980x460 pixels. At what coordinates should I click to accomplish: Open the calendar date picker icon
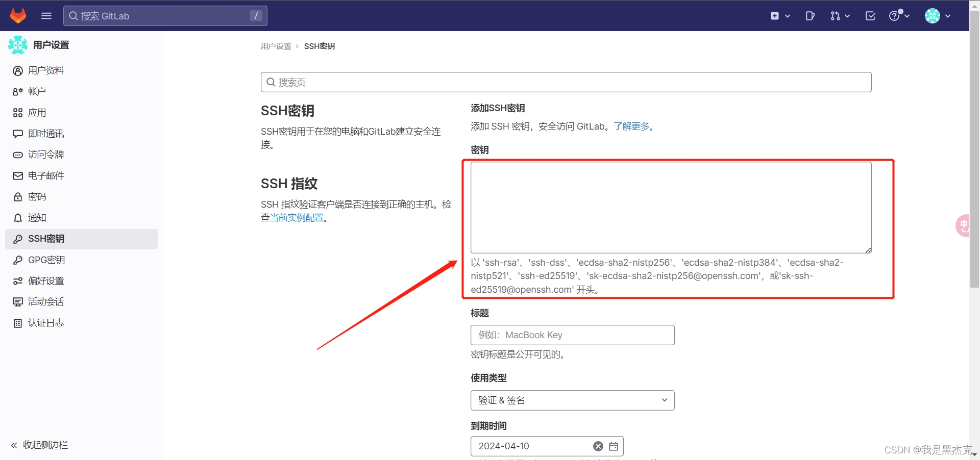pyautogui.click(x=614, y=446)
